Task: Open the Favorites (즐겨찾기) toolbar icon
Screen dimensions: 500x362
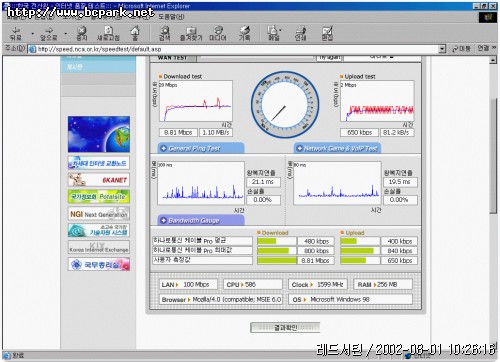Action: point(191,33)
